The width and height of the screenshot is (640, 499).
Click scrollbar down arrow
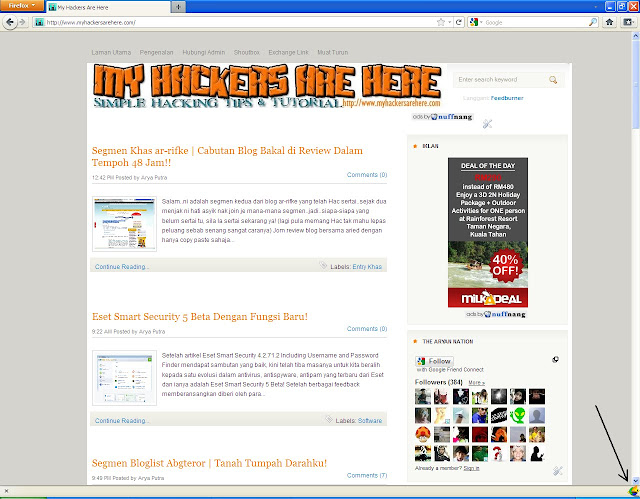[x=636, y=481]
